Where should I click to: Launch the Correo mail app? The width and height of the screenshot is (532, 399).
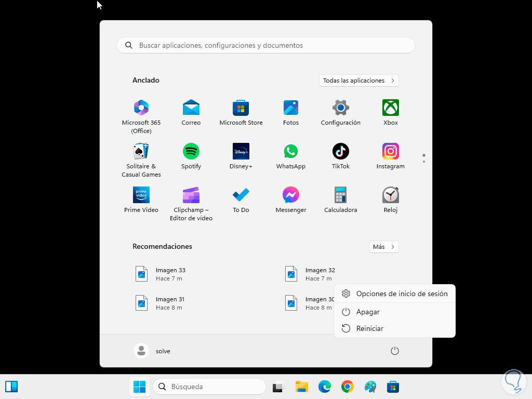coord(191,113)
